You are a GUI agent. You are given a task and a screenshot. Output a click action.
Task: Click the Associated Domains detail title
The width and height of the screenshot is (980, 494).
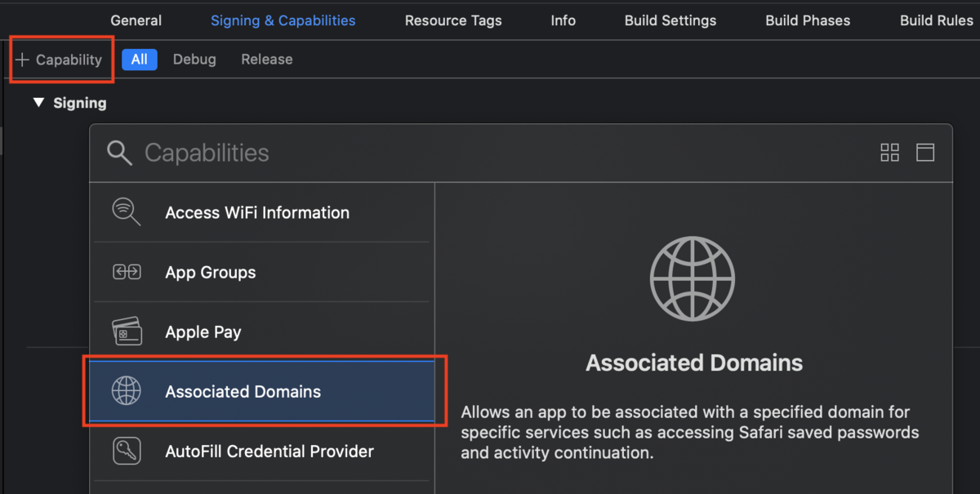tap(694, 363)
